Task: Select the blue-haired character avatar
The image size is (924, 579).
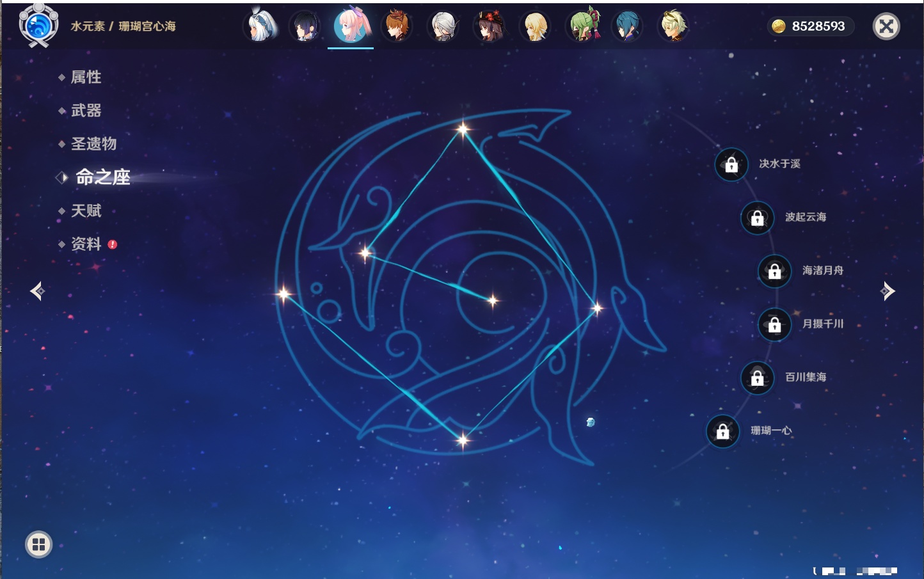Action: 627,26
